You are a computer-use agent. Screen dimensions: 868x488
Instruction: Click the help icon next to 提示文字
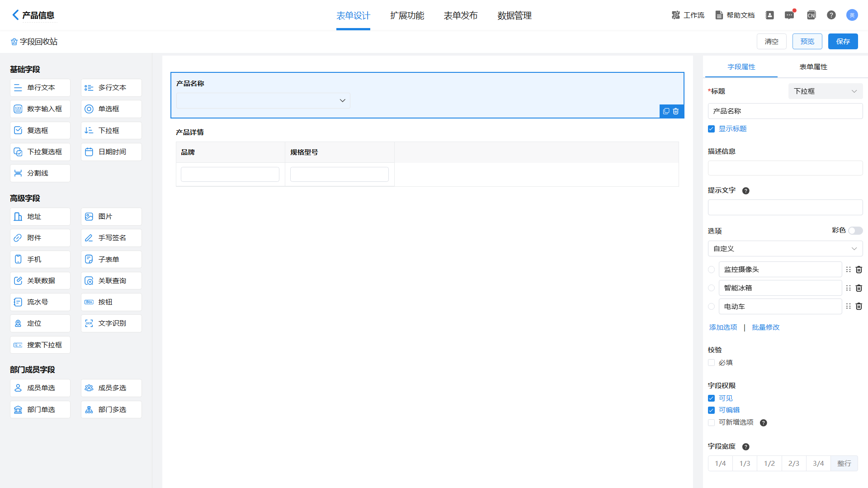pos(746,191)
